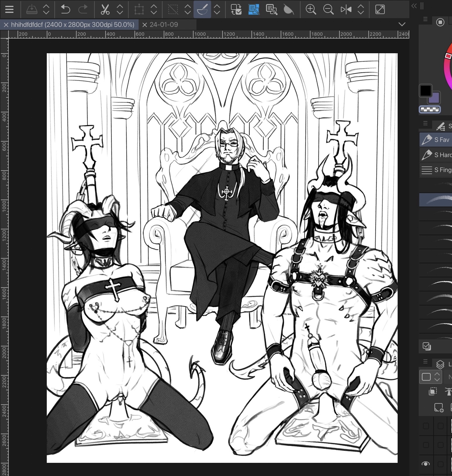Image resolution: width=452 pixels, height=476 pixels.
Task: Toggle the highlighted blue snap icon
Action: [x=254, y=9]
